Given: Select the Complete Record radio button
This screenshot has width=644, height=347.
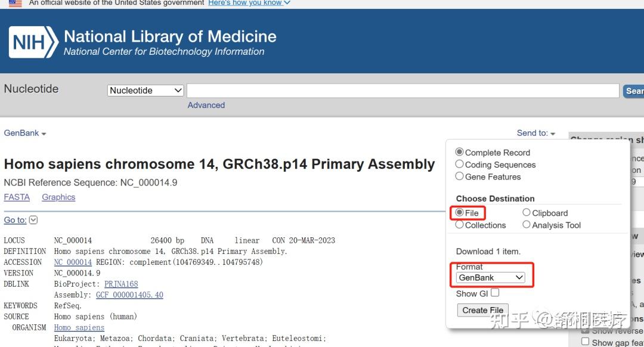Looking at the screenshot, I should click(x=459, y=152).
